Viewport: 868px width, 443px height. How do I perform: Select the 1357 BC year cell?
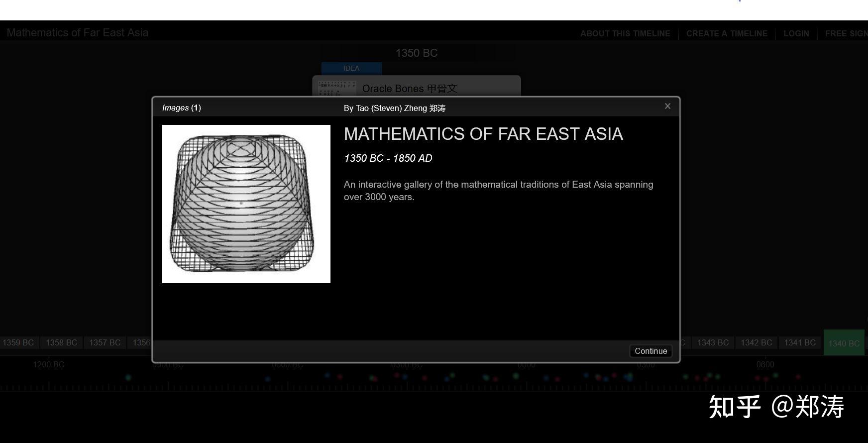click(105, 342)
